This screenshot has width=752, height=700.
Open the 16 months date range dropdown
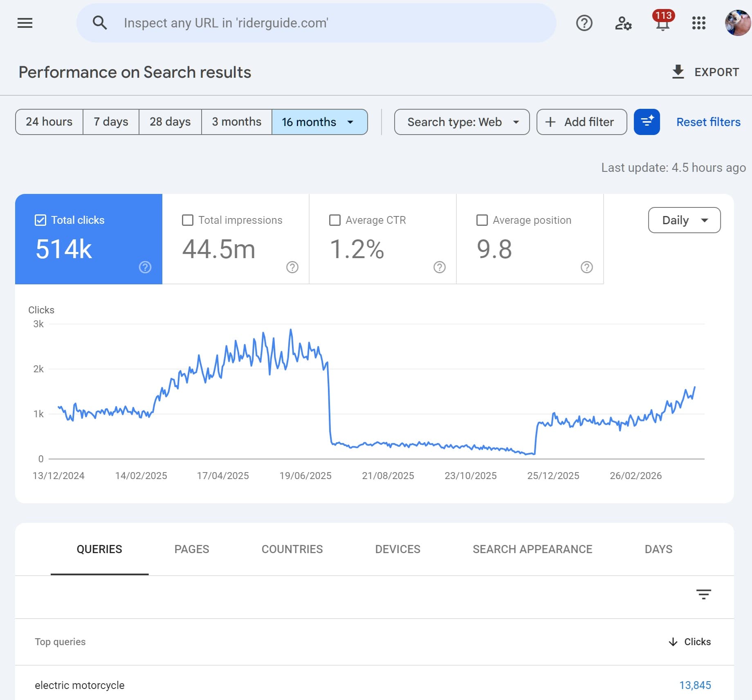coord(319,122)
